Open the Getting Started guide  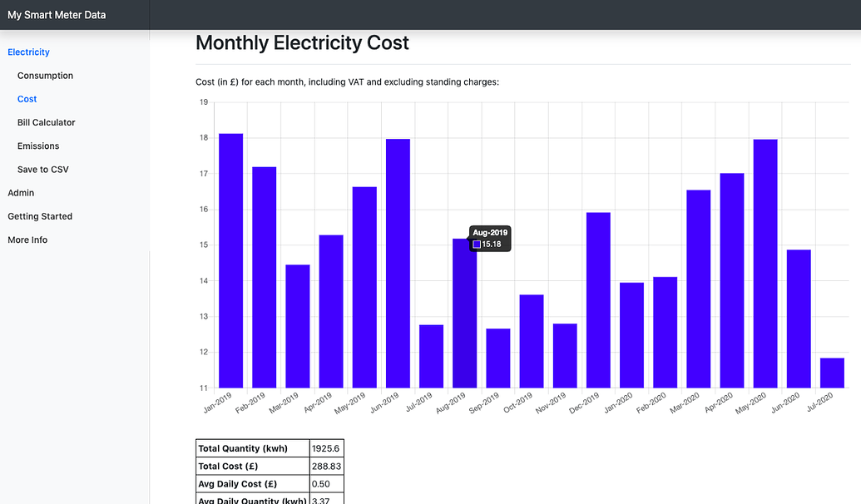(39, 216)
